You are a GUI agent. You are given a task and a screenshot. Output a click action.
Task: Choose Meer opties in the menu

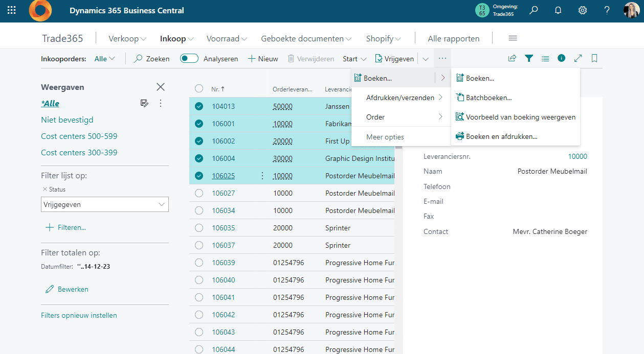point(385,137)
